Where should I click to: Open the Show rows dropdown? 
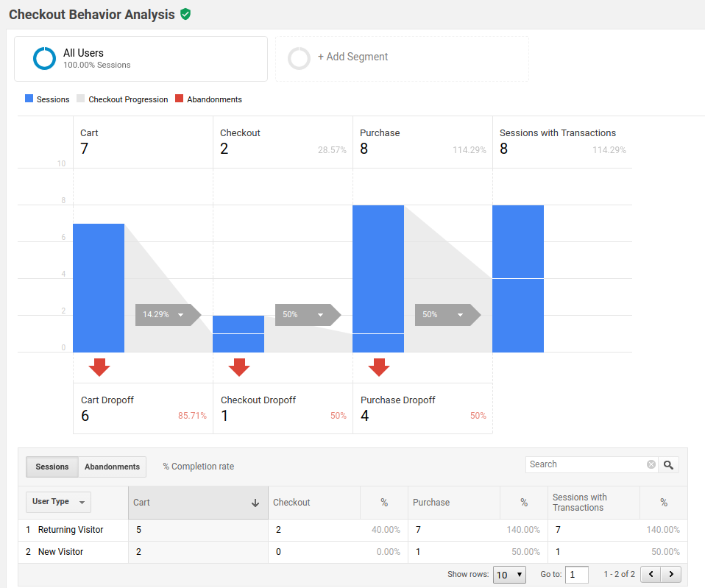(x=511, y=574)
